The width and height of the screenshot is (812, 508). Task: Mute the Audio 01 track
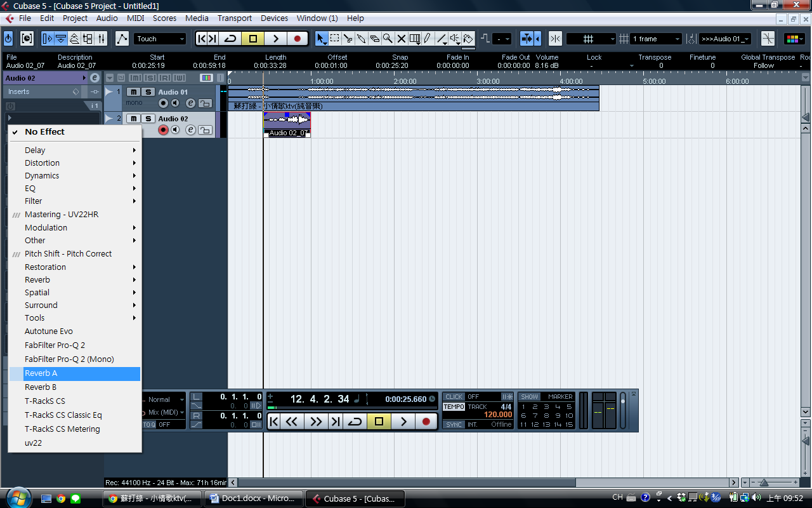[x=133, y=92]
